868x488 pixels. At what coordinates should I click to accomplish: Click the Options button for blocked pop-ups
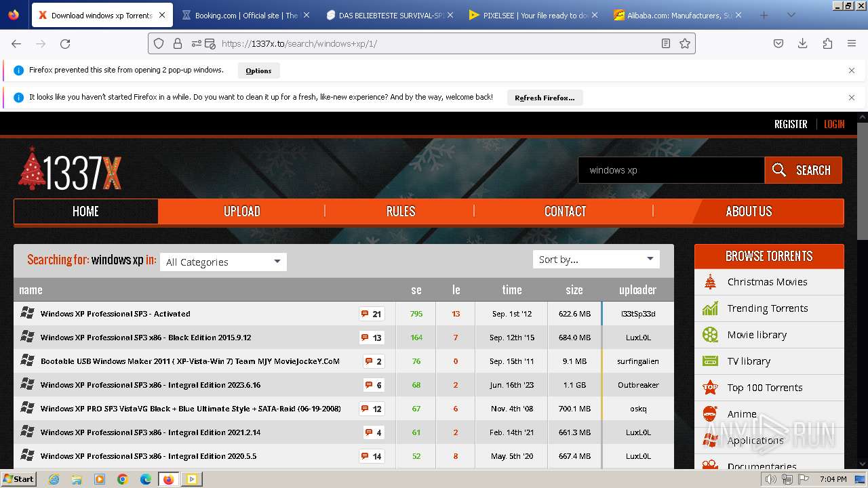click(258, 70)
